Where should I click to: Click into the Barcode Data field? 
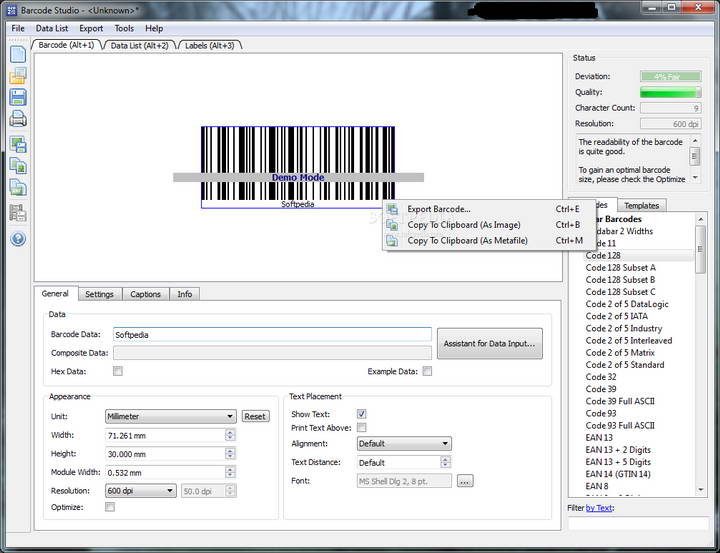coord(272,334)
